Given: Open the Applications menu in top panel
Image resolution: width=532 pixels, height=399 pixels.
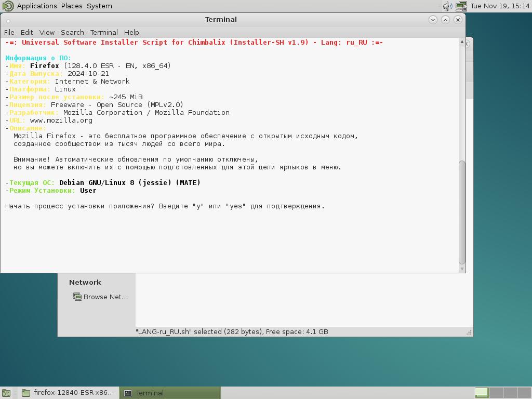Looking at the screenshot, I should click(x=37, y=6).
